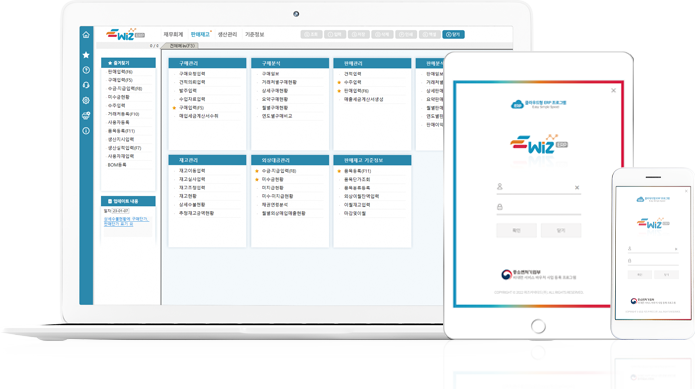The height and width of the screenshot is (389, 695).
Task: Click the 확인 button on tablet login
Action: pyautogui.click(x=516, y=230)
